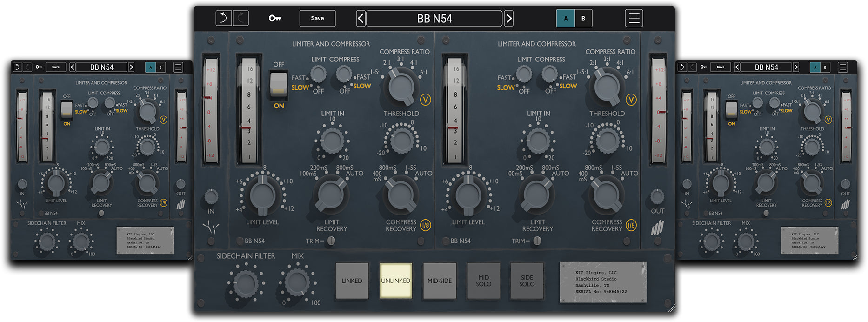Enable the SIDE SOLO button
This screenshot has height=322, width=868.
coord(527,281)
